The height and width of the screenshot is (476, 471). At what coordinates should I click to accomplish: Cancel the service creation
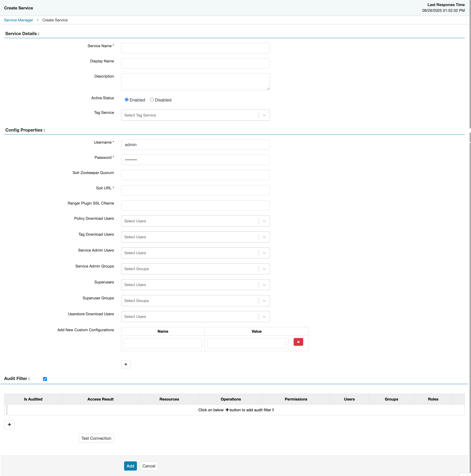[x=149, y=466]
